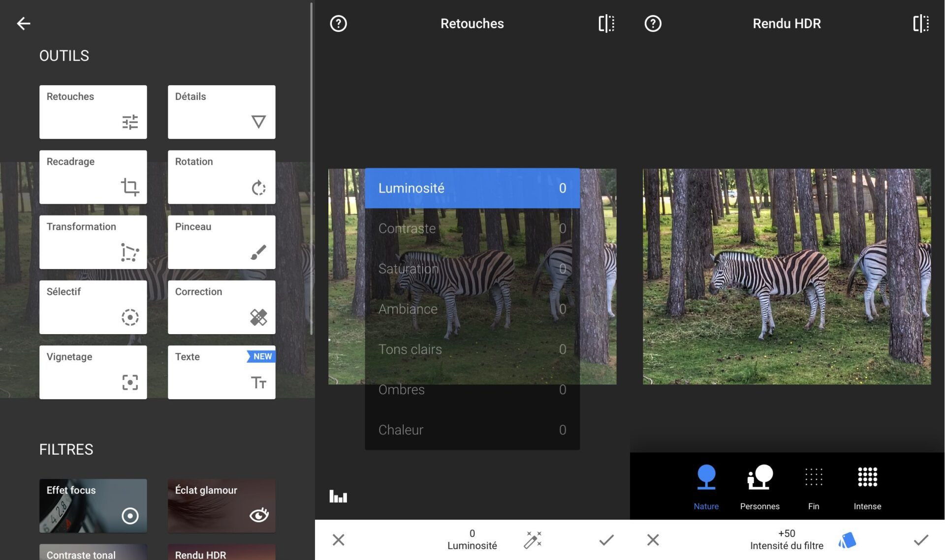Apply Rendu HDR with the checkmark
This screenshot has width=945, height=560.
pyautogui.click(x=921, y=540)
